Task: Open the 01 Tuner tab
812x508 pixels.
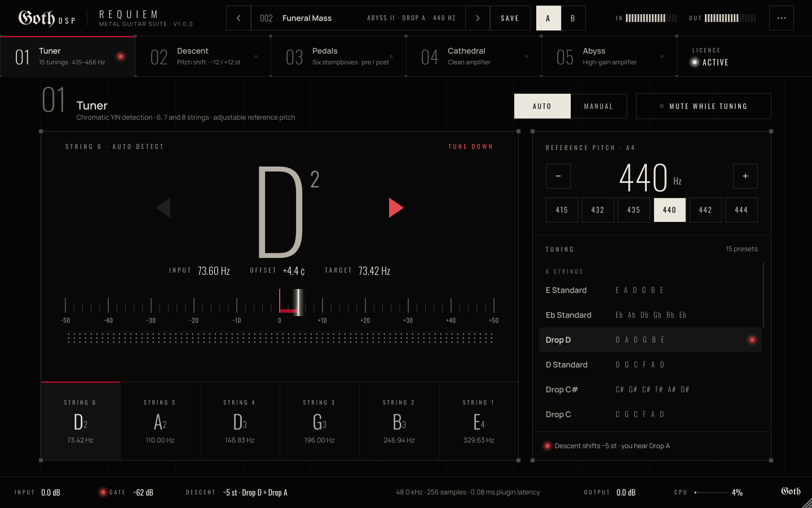Action: coord(68,56)
